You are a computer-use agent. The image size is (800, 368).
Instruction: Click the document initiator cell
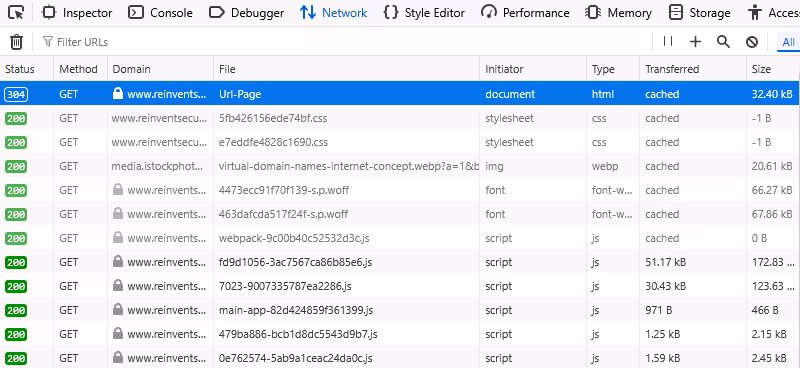[x=510, y=94]
